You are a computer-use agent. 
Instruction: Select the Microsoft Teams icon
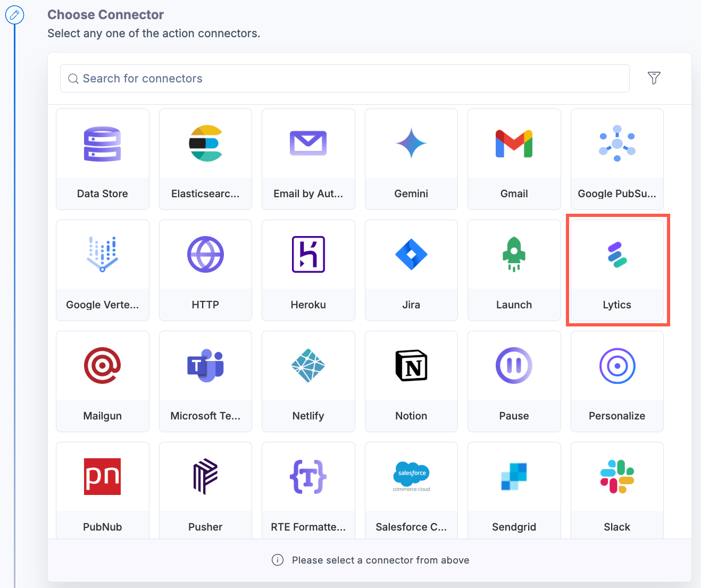(205, 366)
